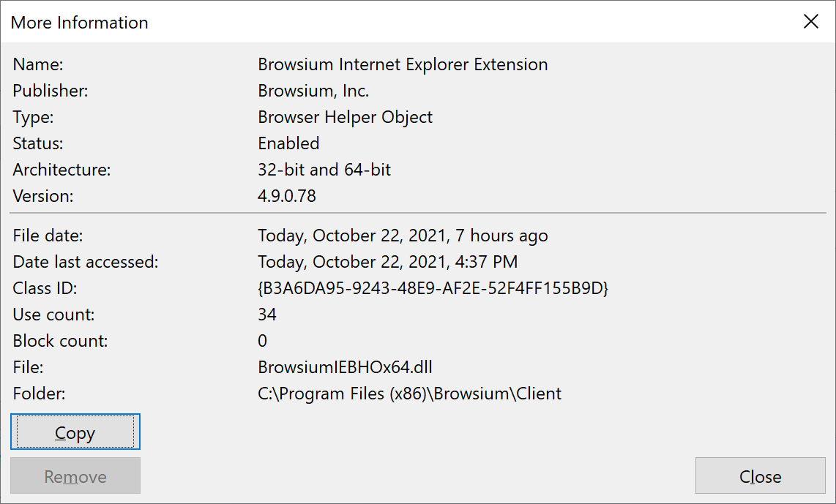Click the Block count value 0

point(261,341)
